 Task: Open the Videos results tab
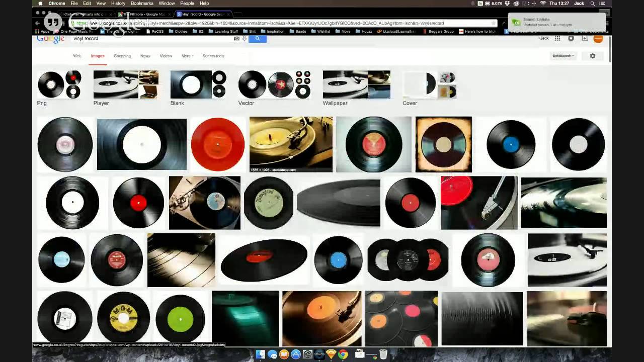pyautogui.click(x=166, y=56)
